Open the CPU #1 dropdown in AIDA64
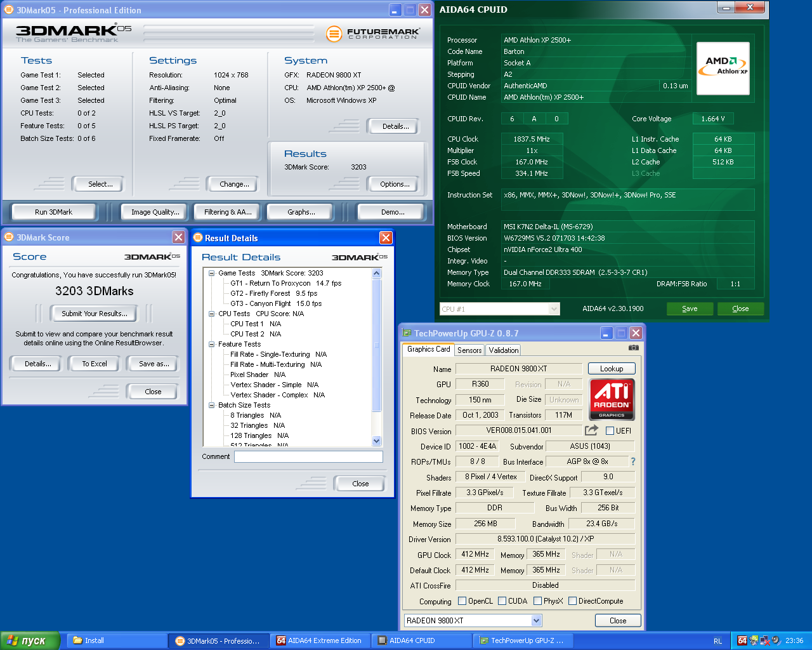The width and height of the screenshot is (812, 650). (x=554, y=309)
